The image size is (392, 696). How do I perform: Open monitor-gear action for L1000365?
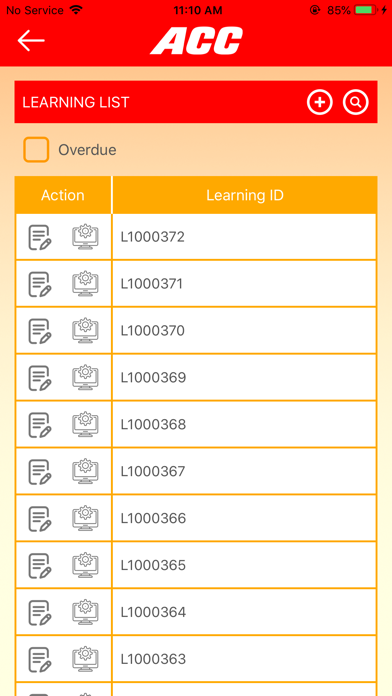(x=85, y=566)
